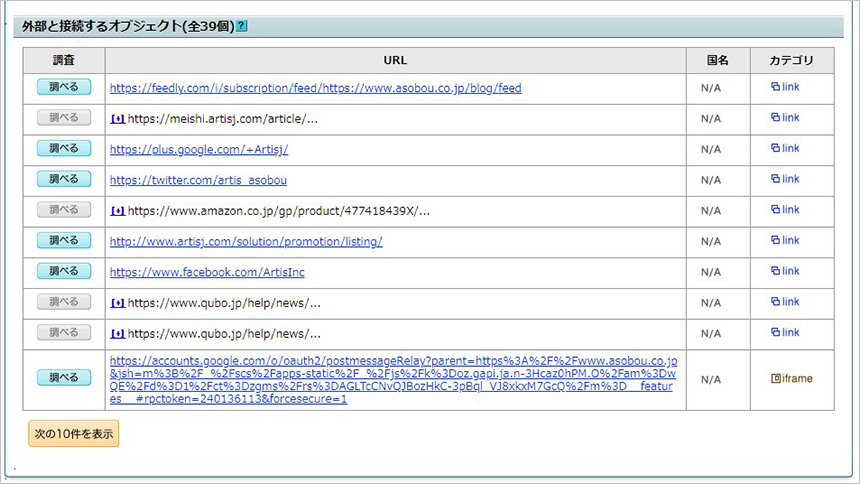Screen dimensions: 860x484
Task: Click the link category icon in artisj.com listing row
Action: 776,240
